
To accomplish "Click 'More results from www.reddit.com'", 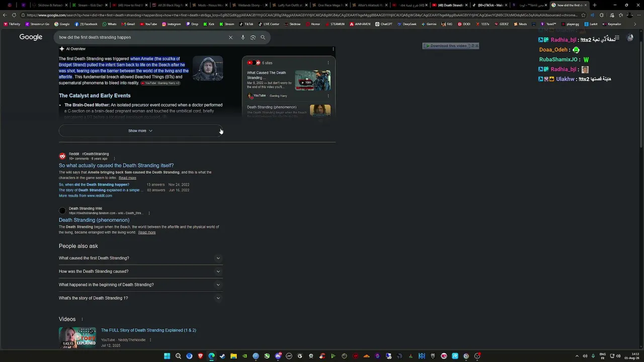I will tap(86, 196).
